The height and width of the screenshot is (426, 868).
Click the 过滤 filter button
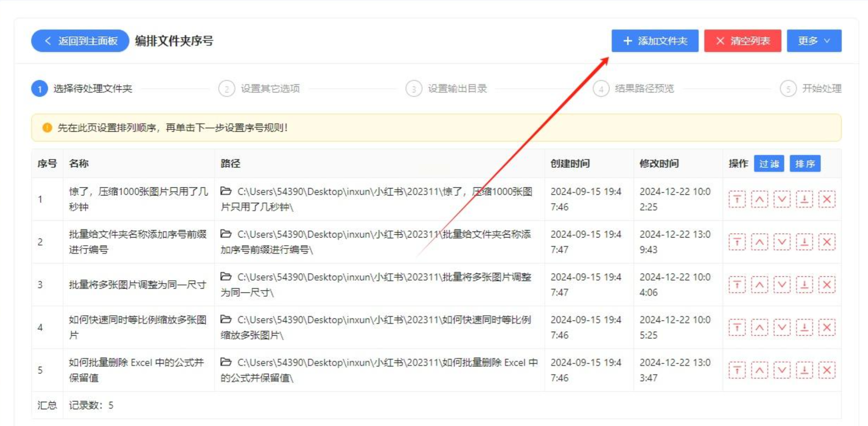[x=769, y=164]
